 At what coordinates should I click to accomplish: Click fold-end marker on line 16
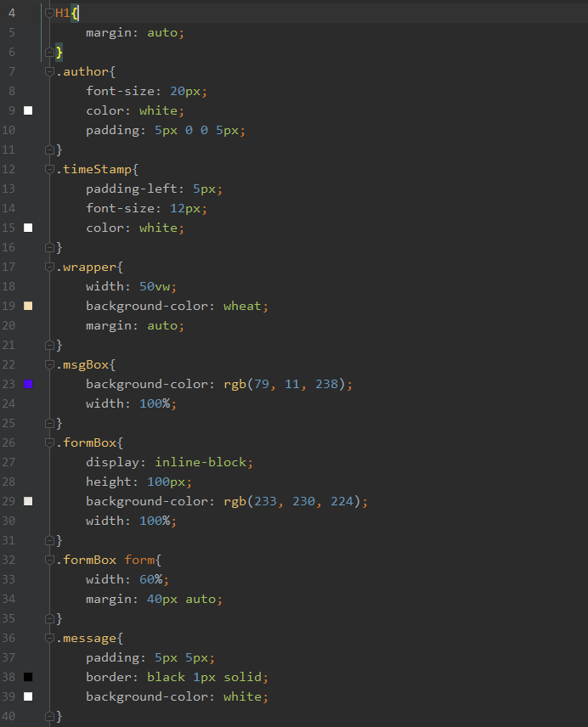tap(49, 248)
